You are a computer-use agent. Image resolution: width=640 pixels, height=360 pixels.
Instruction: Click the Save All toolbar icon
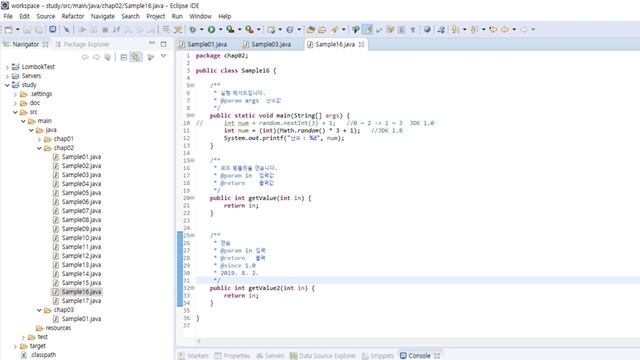39,29
